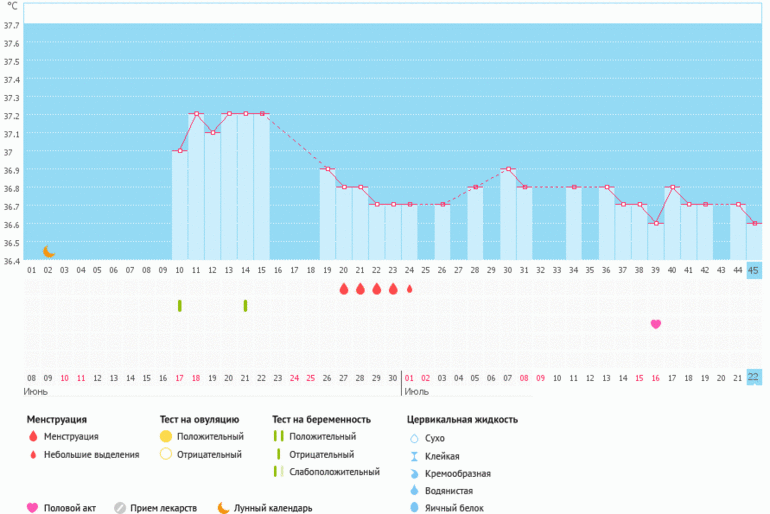Image resolution: width=770 pixels, height=514 pixels.
Task: Click the June 30 date label
Action: pos(392,378)
